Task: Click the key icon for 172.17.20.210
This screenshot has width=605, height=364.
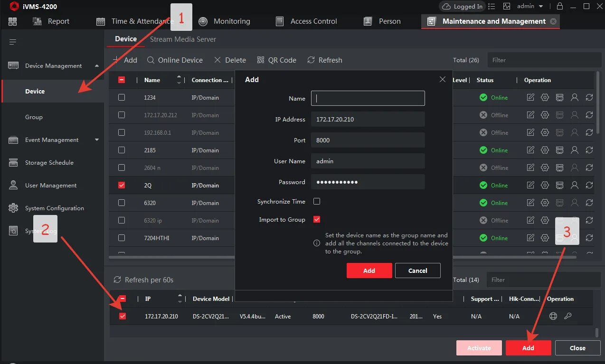Action: pos(567,316)
